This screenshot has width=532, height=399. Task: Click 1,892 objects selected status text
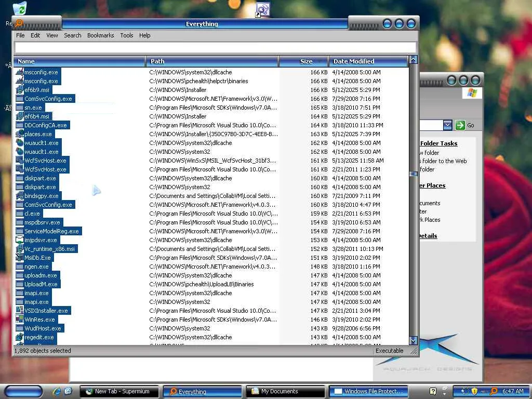pos(43,351)
